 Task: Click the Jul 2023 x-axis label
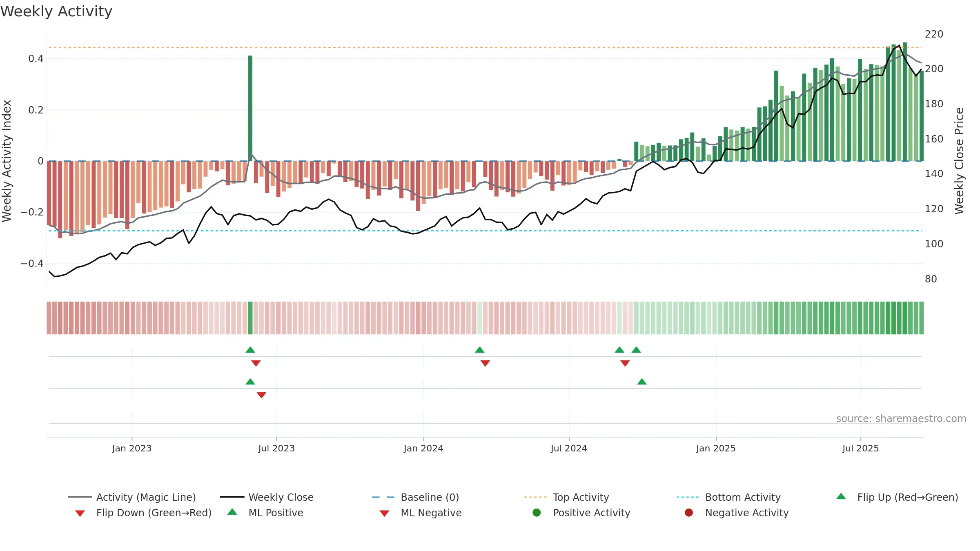[276, 448]
